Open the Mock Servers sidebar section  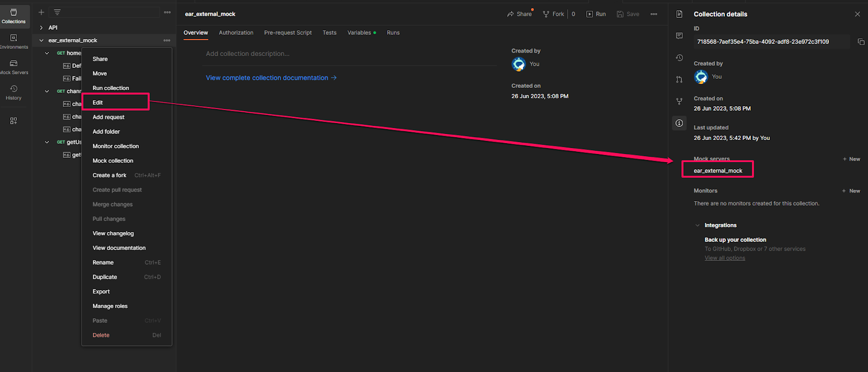[x=14, y=67]
